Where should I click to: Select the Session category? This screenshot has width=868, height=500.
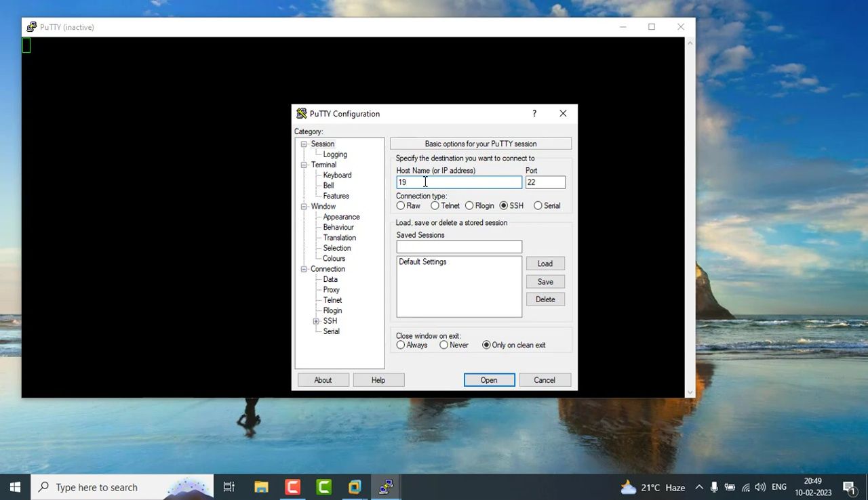click(x=323, y=144)
